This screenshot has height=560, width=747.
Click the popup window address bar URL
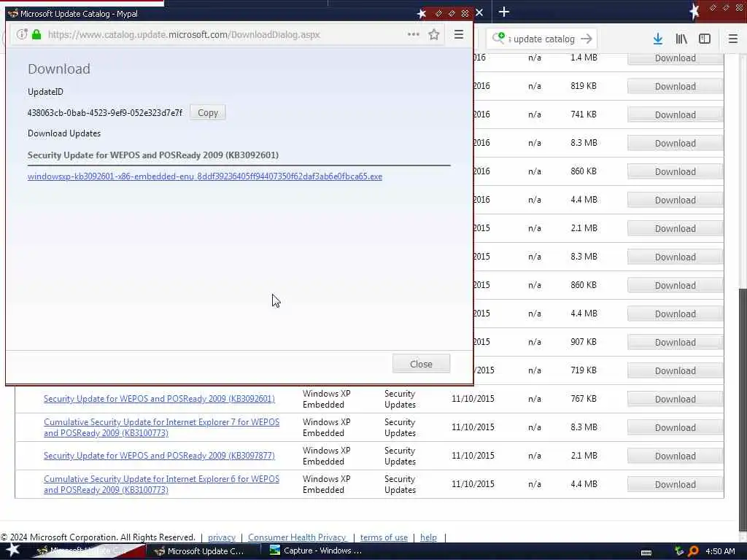(x=184, y=35)
